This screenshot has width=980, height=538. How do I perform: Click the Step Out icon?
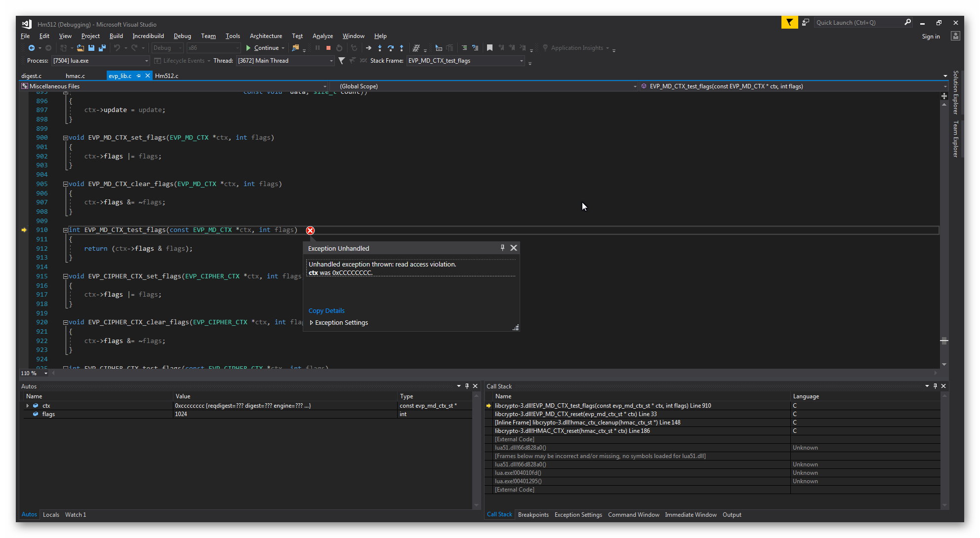[x=401, y=48]
